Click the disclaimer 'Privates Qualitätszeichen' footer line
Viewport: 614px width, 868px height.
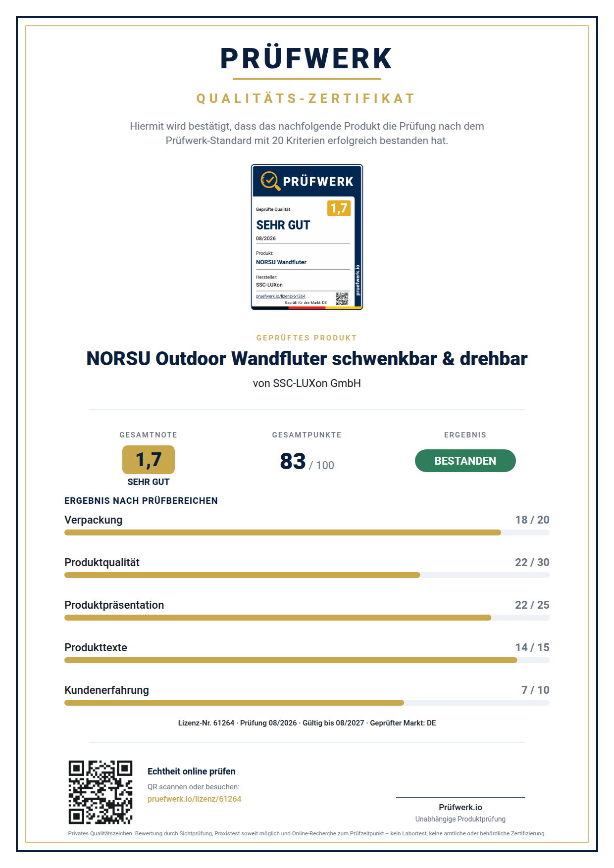point(307,833)
